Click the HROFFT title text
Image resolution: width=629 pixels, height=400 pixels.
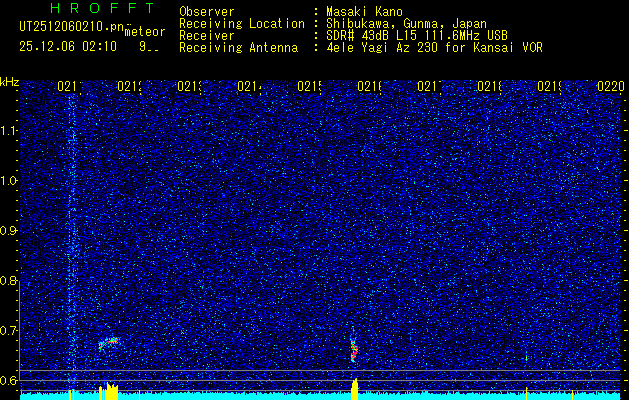tap(103, 8)
